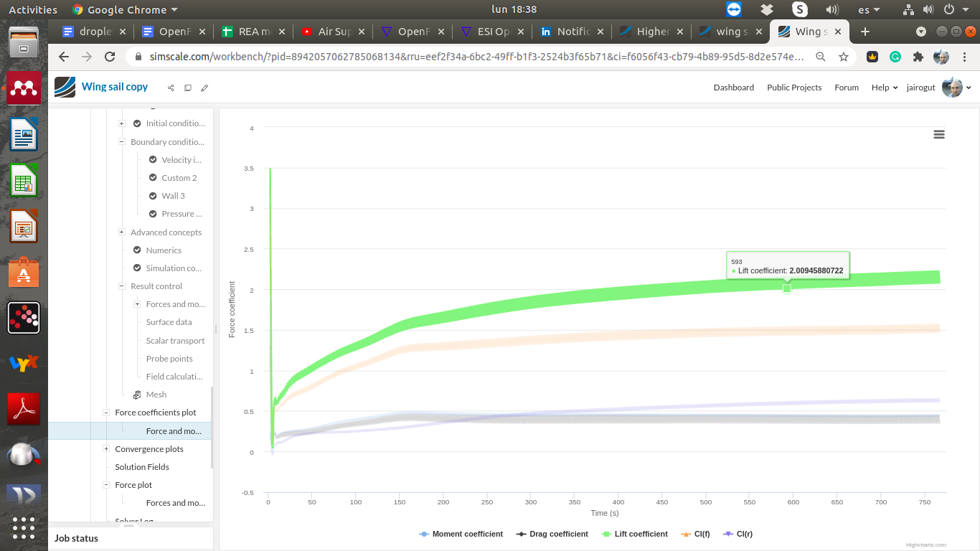The image size is (980, 551).
Task: Open the Extensions puzzle-piece menu
Action: [918, 57]
